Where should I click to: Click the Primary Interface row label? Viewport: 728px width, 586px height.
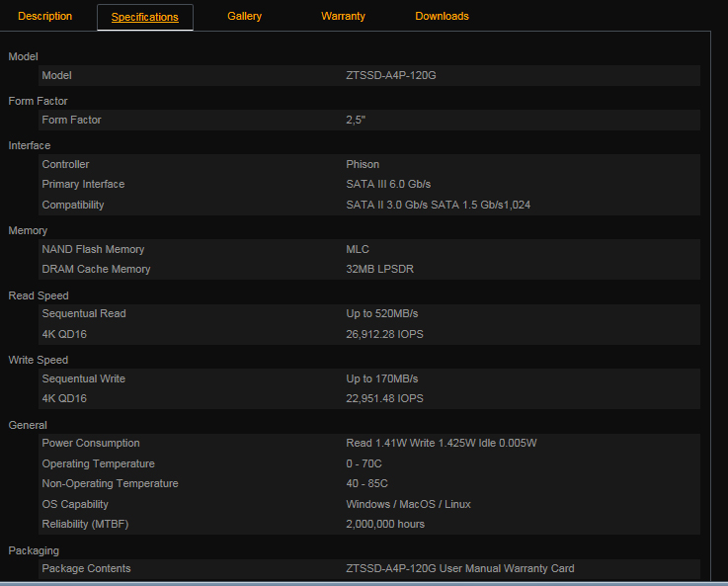(83, 185)
